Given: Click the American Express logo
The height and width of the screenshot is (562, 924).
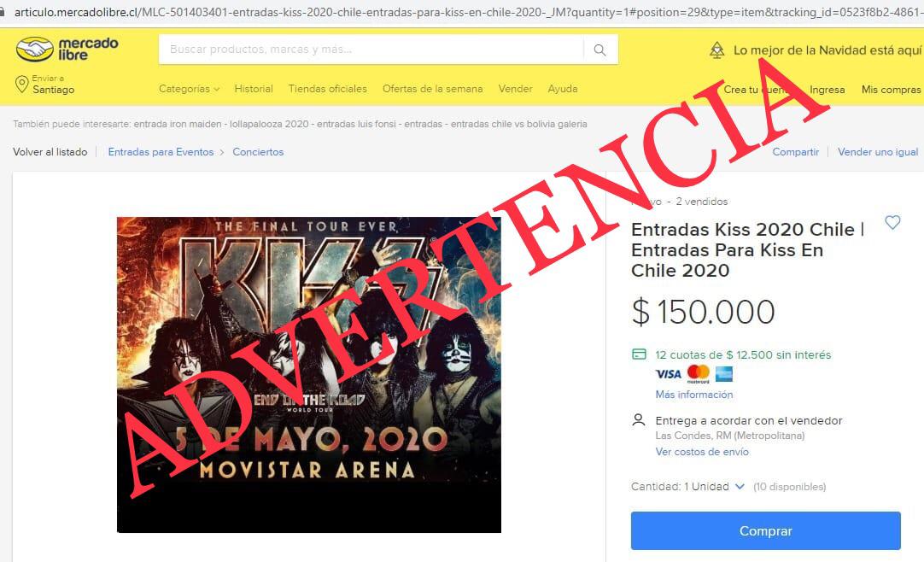Looking at the screenshot, I should click(723, 373).
